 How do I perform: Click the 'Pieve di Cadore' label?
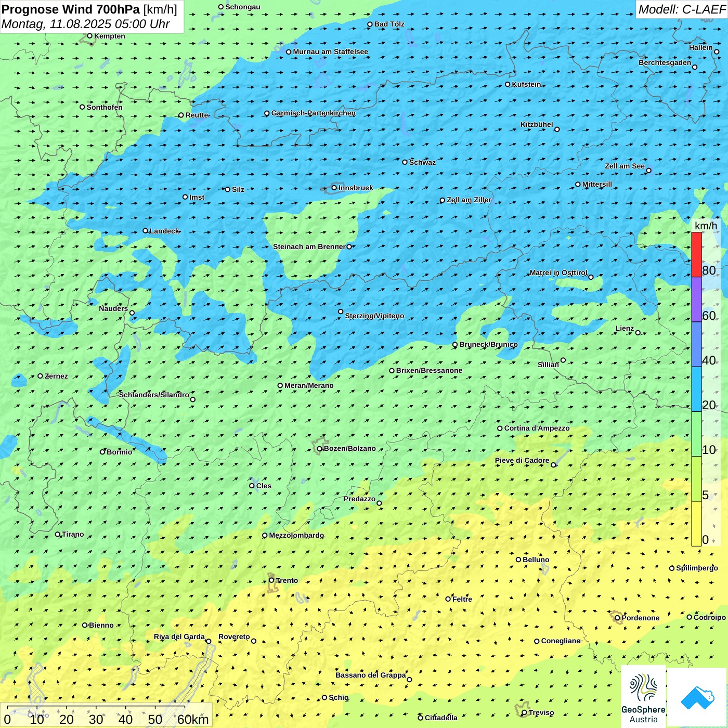[x=522, y=460]
